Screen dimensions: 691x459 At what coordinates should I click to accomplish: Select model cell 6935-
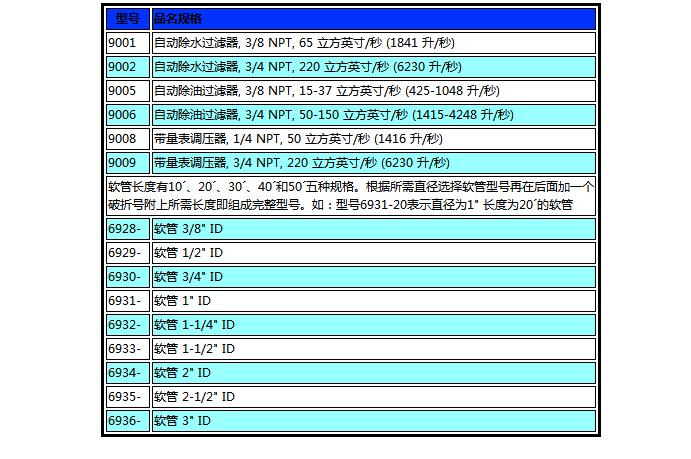pos(128,397)
